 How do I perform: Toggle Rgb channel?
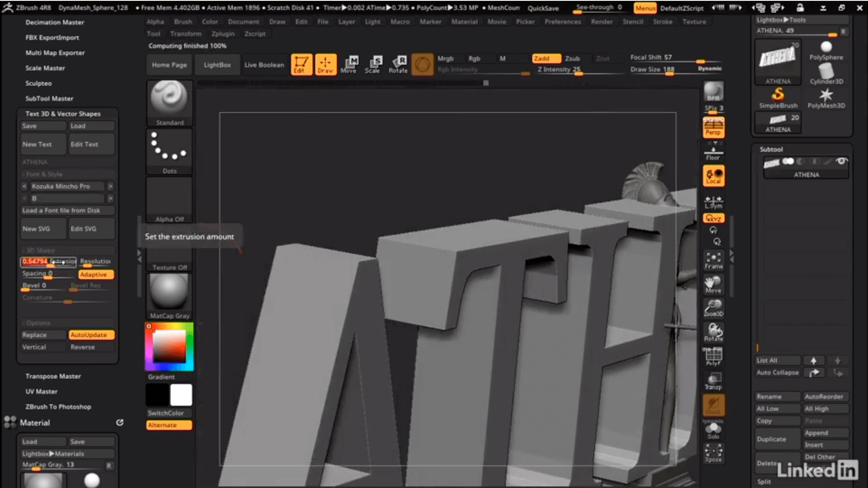point(474,59)
